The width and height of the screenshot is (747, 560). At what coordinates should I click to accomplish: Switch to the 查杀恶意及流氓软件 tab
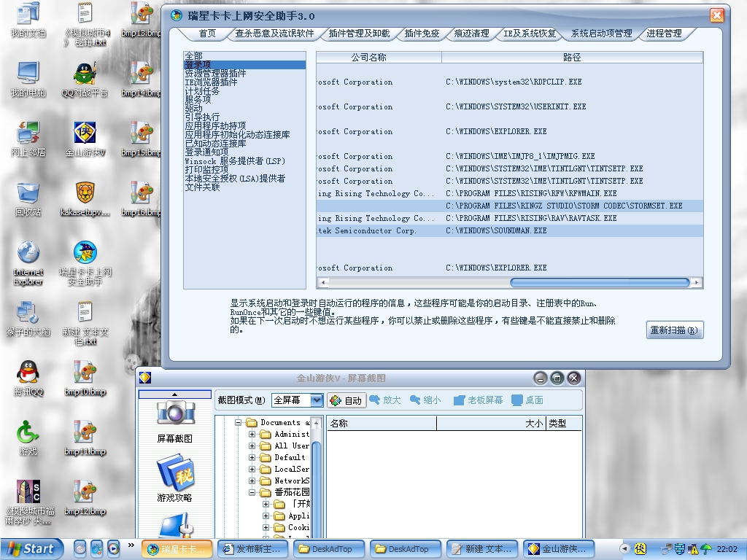click(274, 34)
